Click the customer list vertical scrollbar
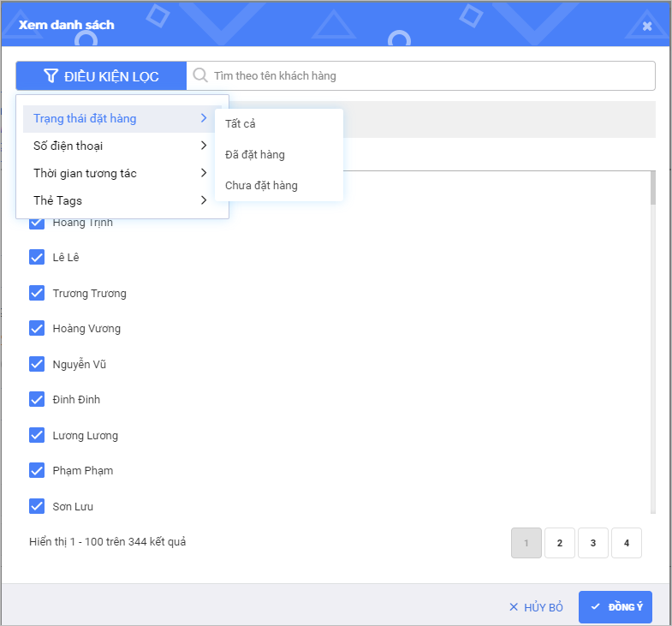Image resolution: width=672 pixels, height=626 pixels. (x=652, y=188)
